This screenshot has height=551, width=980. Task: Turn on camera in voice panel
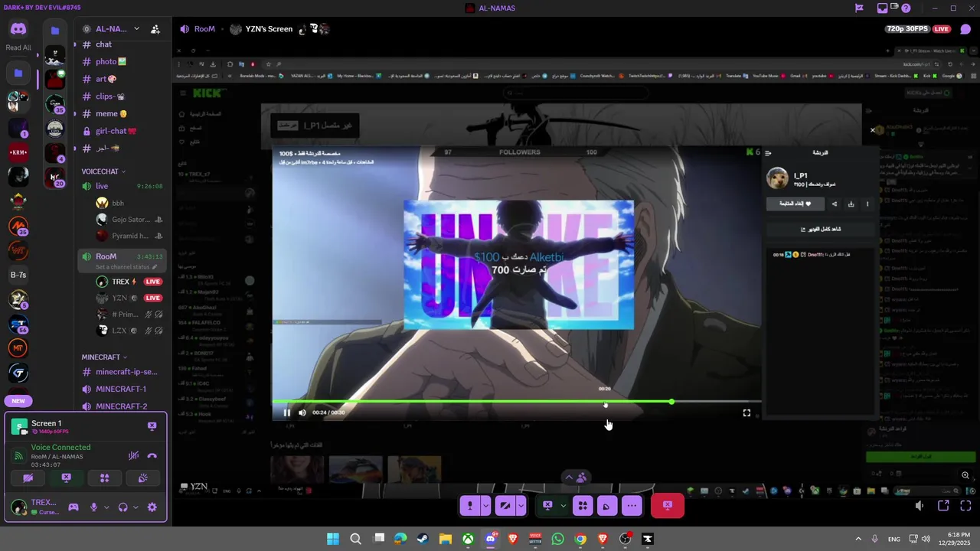tap(28, 478)
